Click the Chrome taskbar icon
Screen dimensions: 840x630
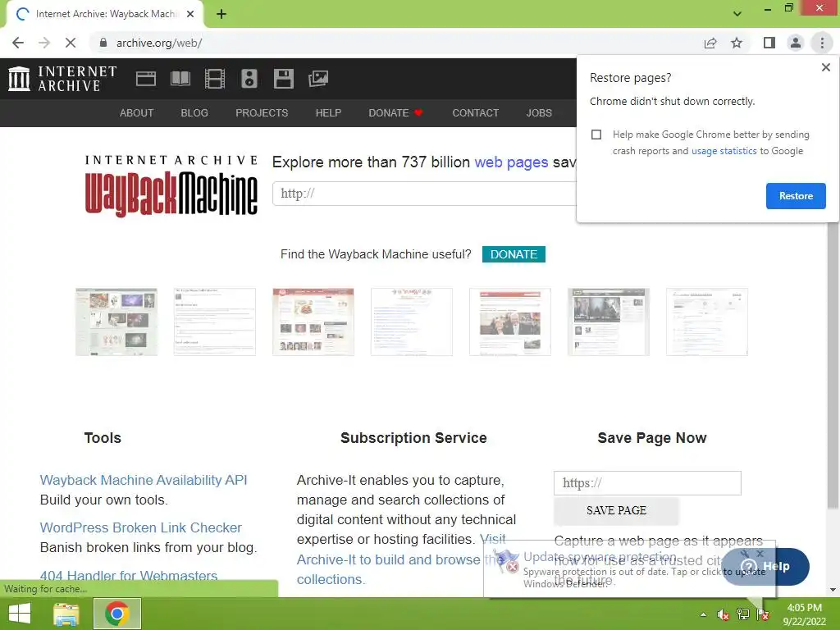[x=117, y=614]
